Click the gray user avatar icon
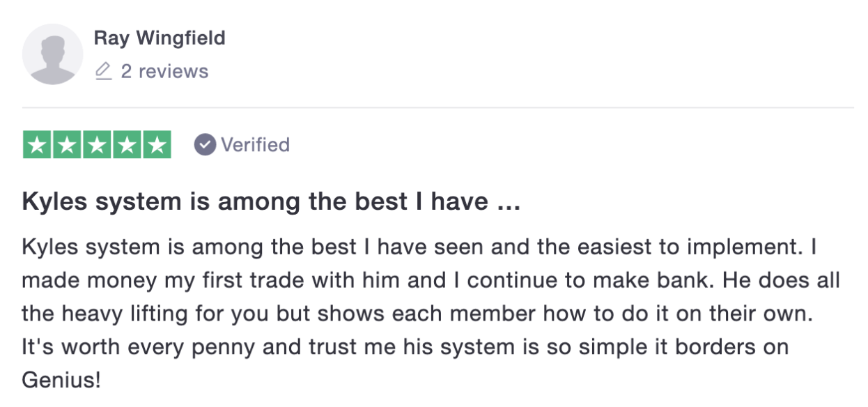The height and width of the screenshot is (407, 868). 53,54
